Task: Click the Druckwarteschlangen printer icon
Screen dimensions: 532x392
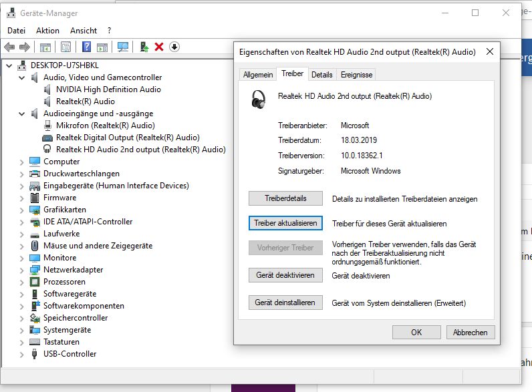Action: click(x=35, y=174)
